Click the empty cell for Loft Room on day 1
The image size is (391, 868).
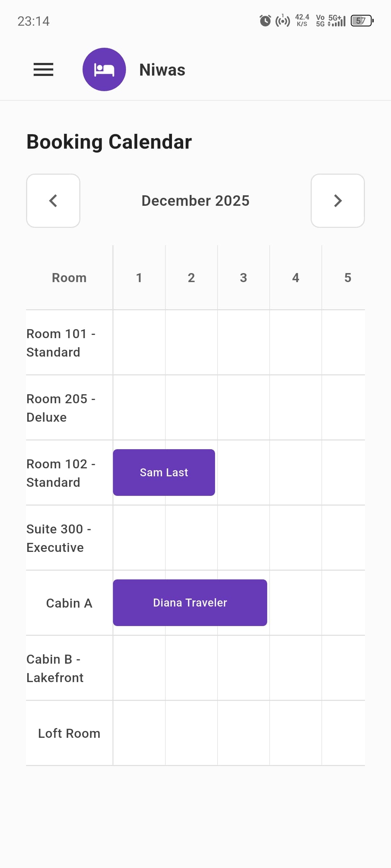click(139, 733)
